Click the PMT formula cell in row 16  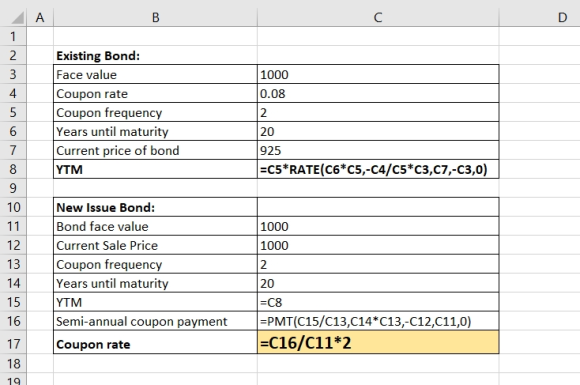pyautogui.click(x=378, y=321)
